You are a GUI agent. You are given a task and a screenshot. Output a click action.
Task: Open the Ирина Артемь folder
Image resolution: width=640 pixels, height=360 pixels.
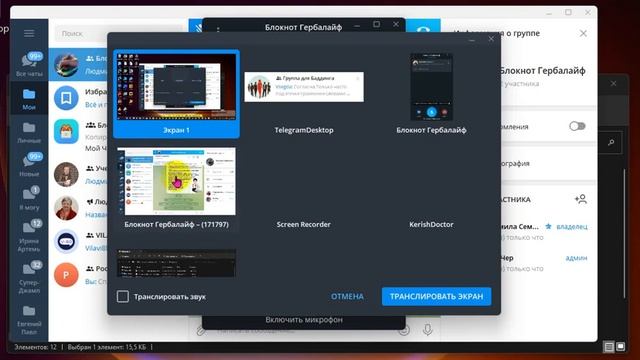pyautogui.click(x=29, y=236)
